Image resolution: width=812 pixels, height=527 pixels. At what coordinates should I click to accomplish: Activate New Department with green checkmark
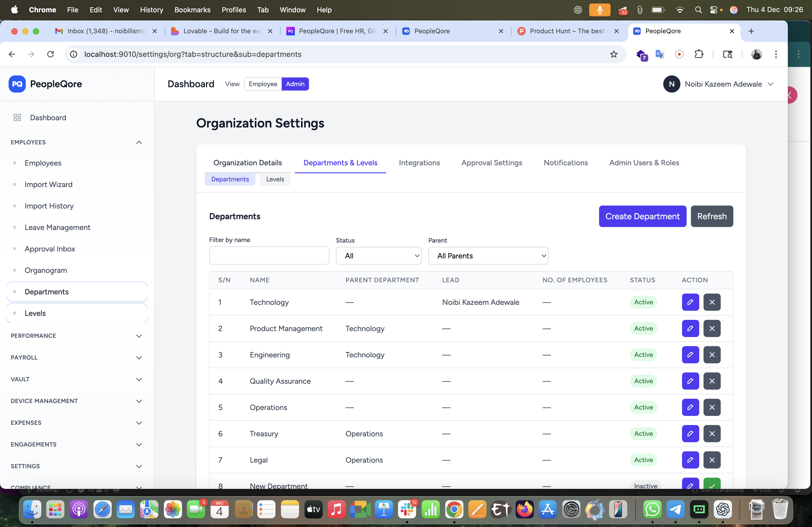click(712, 484)
